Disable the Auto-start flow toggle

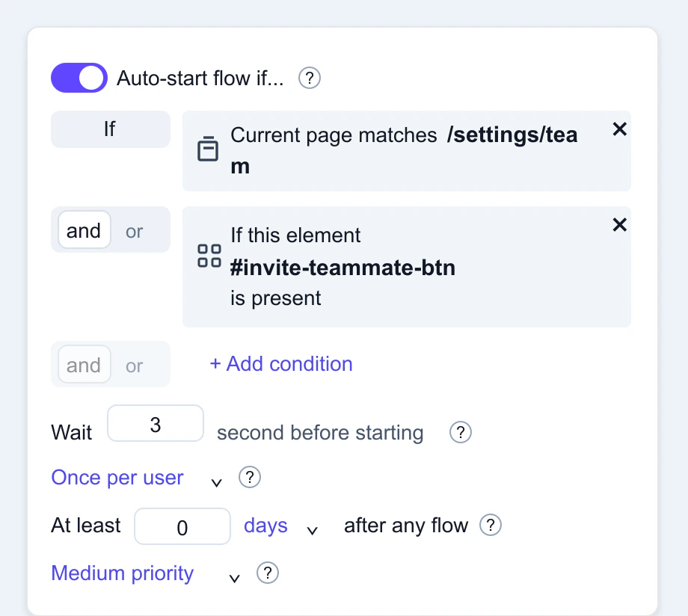pyautogui.click(x=79, y=77)
